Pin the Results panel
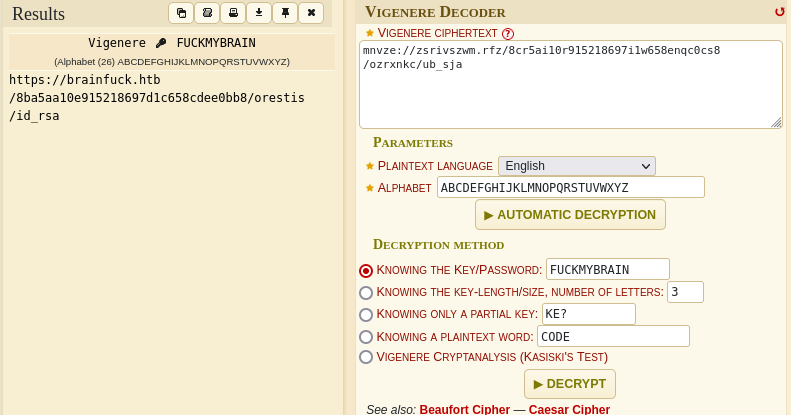 pyautogui.click(x=285, y=13)
